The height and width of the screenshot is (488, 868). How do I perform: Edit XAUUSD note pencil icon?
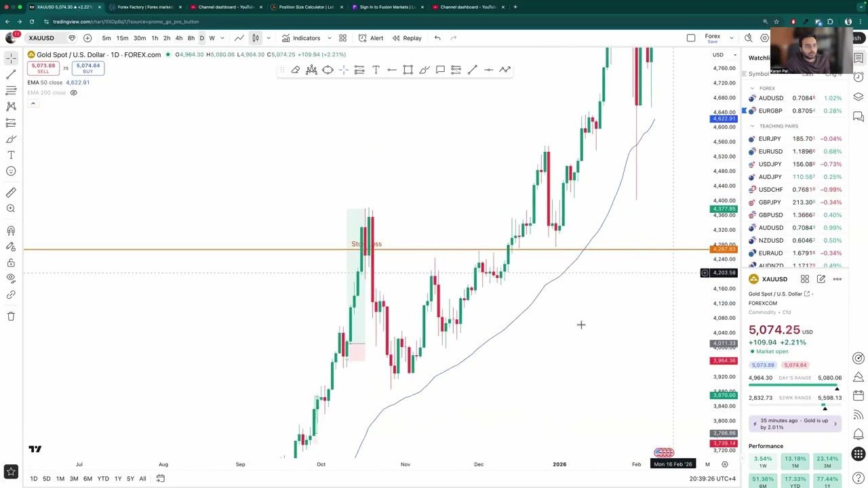(821, 279)
